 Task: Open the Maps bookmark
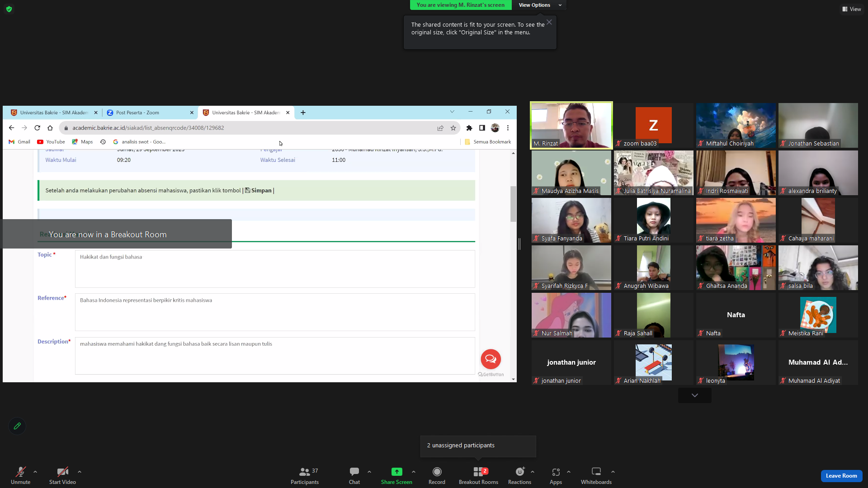82,142
